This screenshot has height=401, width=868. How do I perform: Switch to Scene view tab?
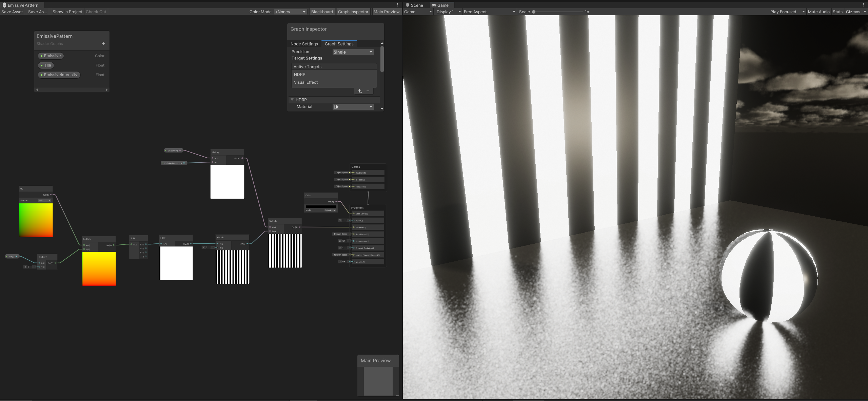coord(416,5)
